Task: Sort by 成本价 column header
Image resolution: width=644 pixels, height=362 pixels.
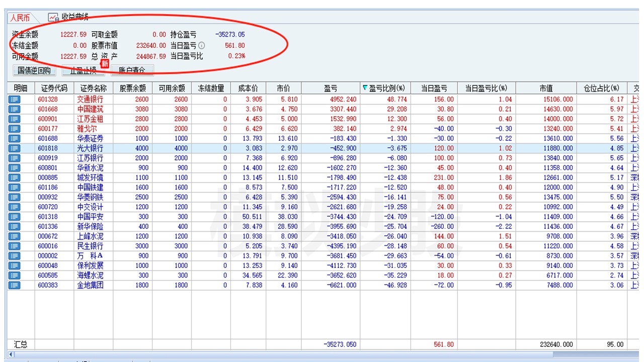Action: [249, 88]
